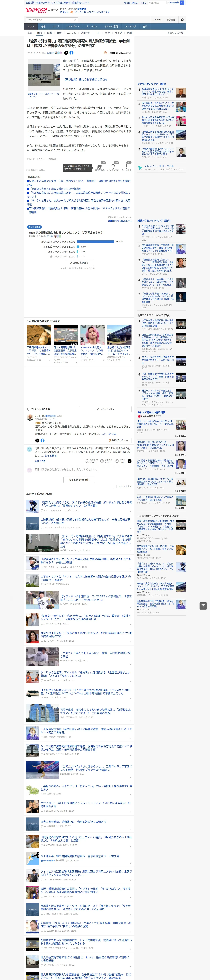Open the 購入履歴 link

(x=171, y=20)
